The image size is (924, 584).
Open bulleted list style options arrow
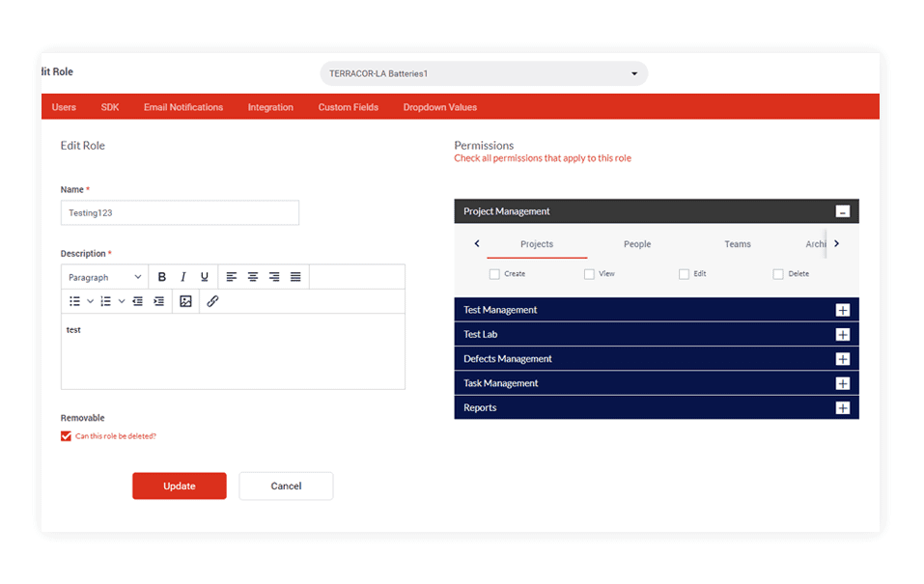pyautogui.click(x=90, y=301)
